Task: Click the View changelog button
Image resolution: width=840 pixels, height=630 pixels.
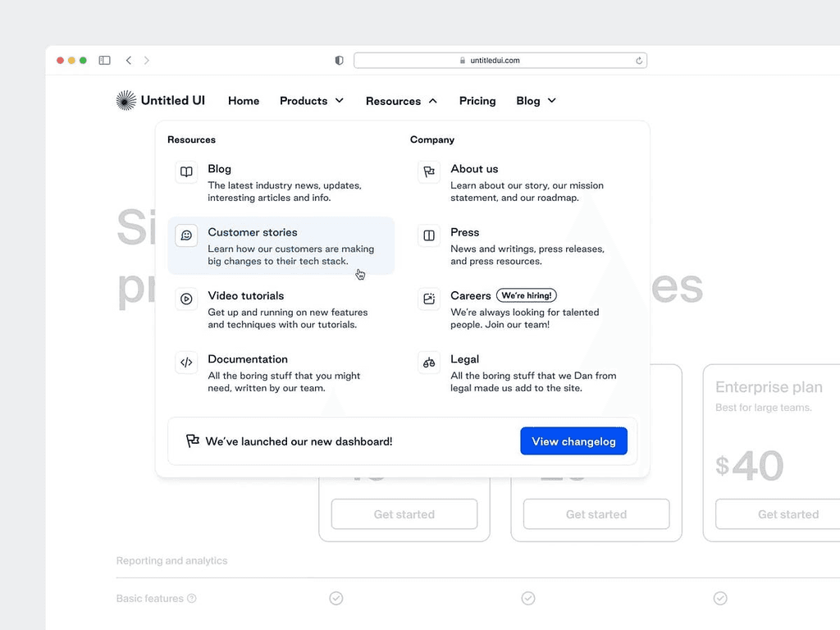Action: [573, 441]
